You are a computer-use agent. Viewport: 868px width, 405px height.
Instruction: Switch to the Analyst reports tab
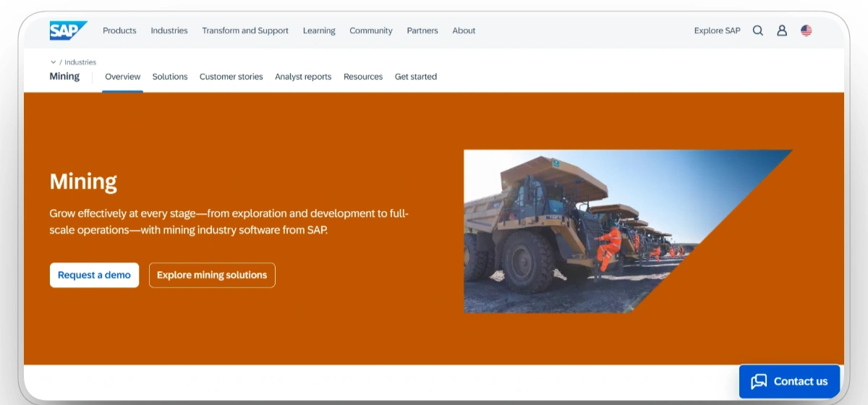(x=303, y=77)
